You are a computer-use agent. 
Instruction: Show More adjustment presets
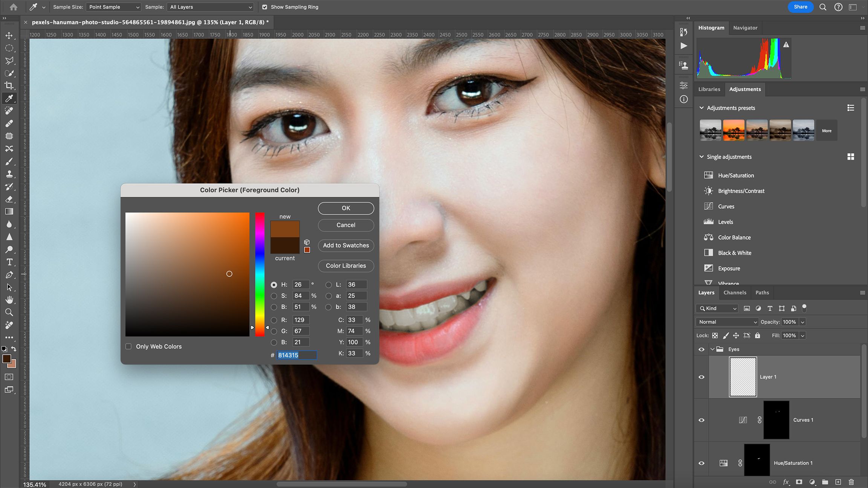click(x=827, y=131)
